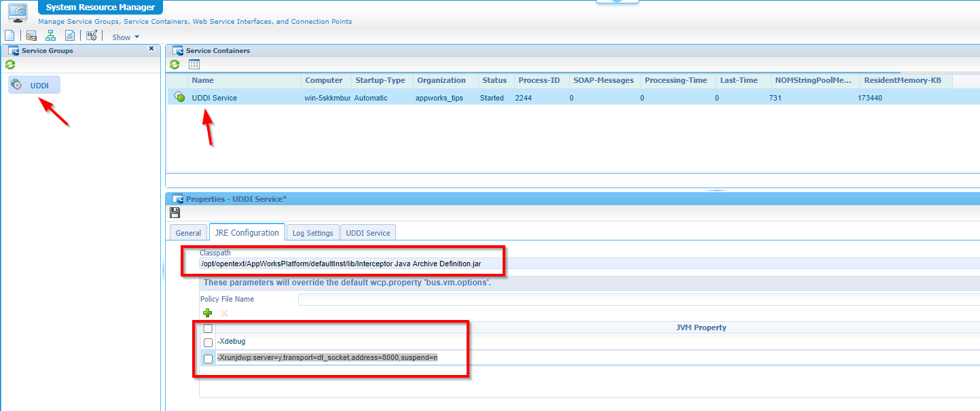Click the network hierarchy diagram toolbar icon
The image size is (980, 411).
50,36
